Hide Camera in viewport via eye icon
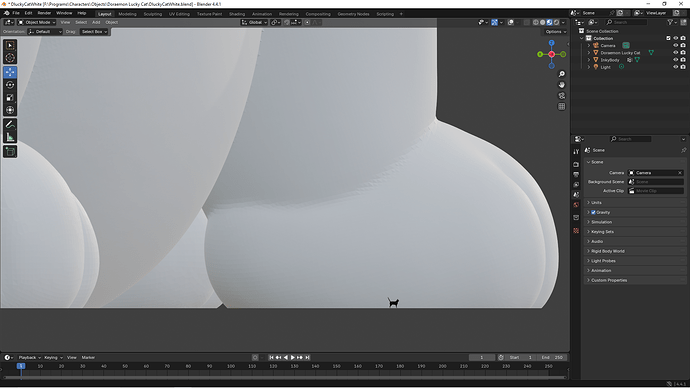The image size is (690, 388). pyautogui.click(x=675, y=45)
